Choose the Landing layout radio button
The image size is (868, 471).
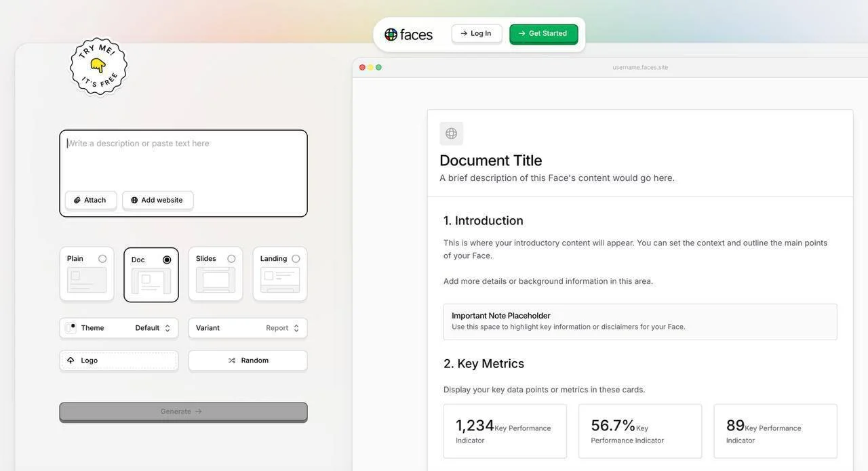point(296,259)
